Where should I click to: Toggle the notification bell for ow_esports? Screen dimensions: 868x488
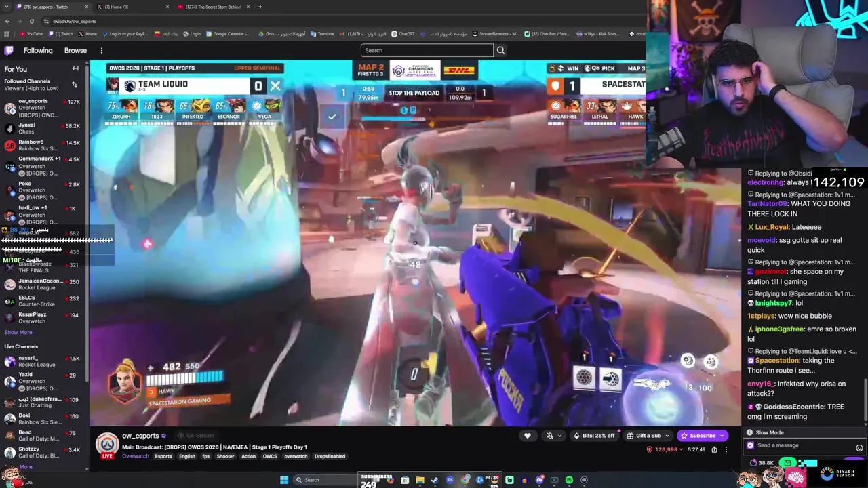550,436
